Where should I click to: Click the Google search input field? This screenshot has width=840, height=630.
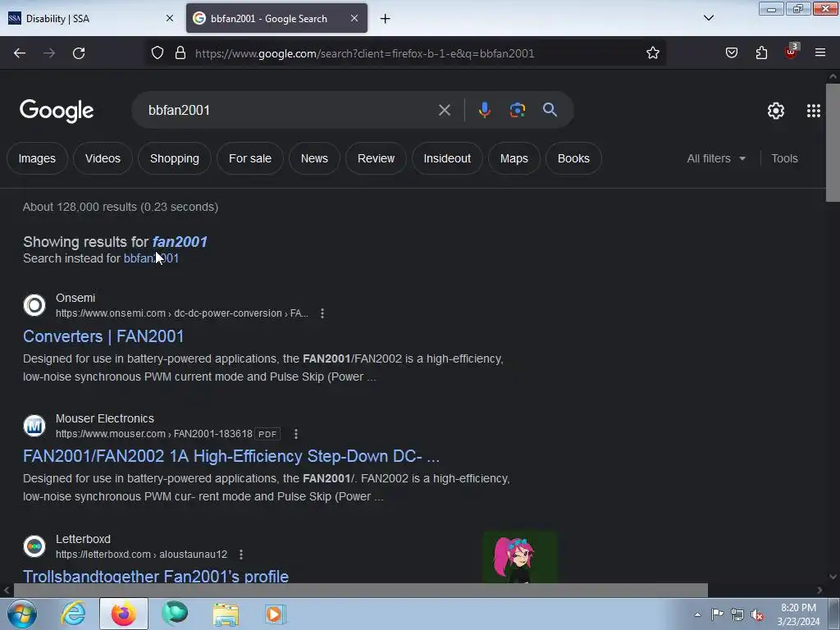click(x=290, y=111)
